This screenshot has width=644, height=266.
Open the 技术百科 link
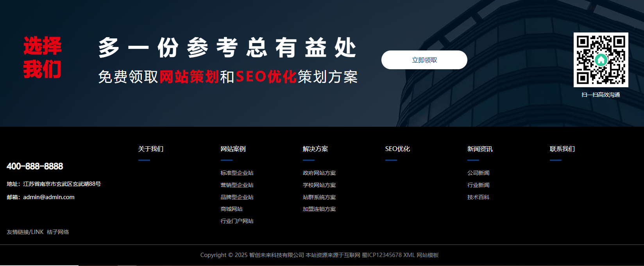coord(478,197)
